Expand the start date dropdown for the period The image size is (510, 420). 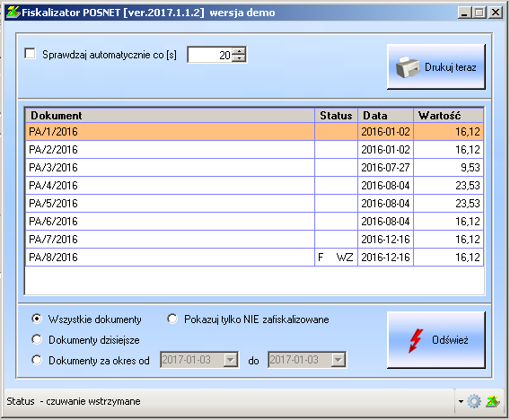230,360
